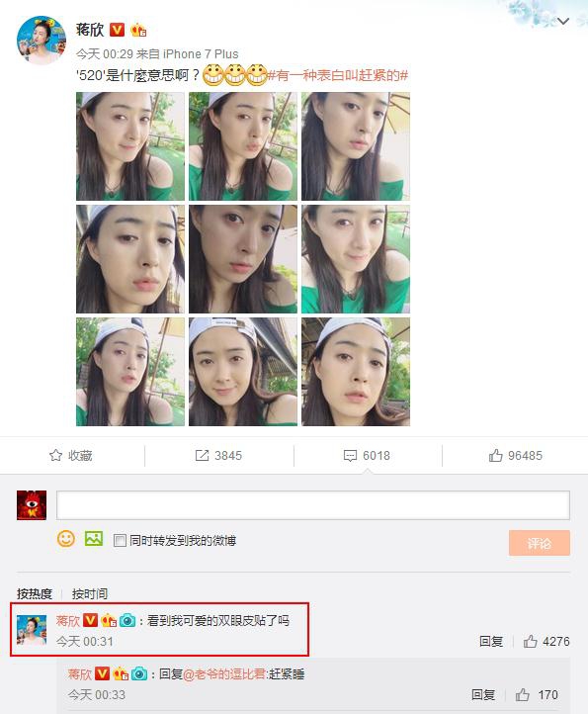This screenshot has width=588, height=714.
Task: Click 回复 on the 00:31 comment
Action: point(491,642)
